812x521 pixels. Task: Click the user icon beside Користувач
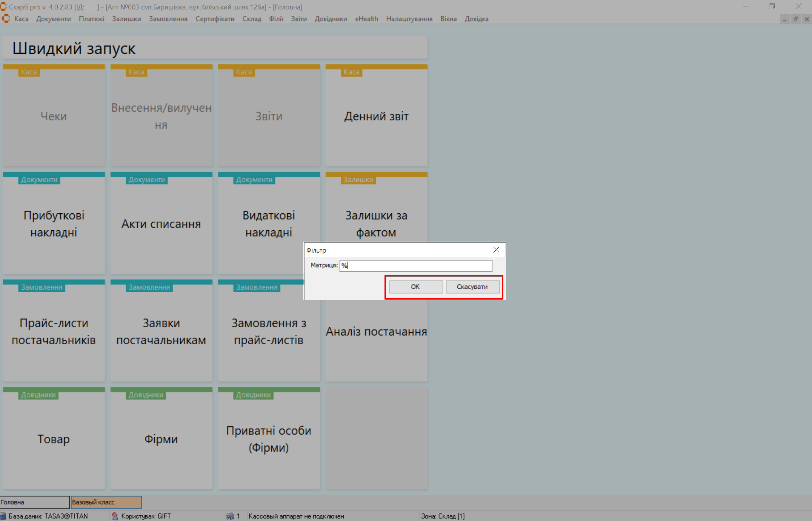[115, 516]
